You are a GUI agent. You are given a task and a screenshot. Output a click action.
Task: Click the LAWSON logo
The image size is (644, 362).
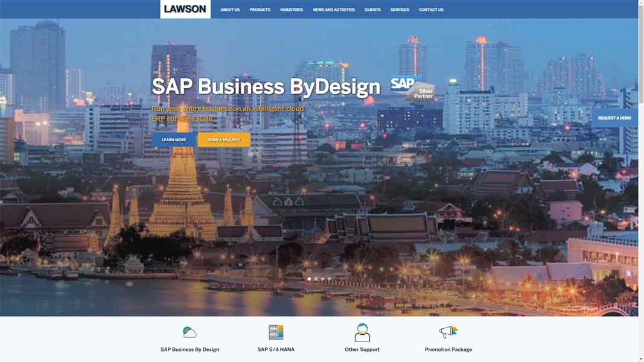point(185,9)
